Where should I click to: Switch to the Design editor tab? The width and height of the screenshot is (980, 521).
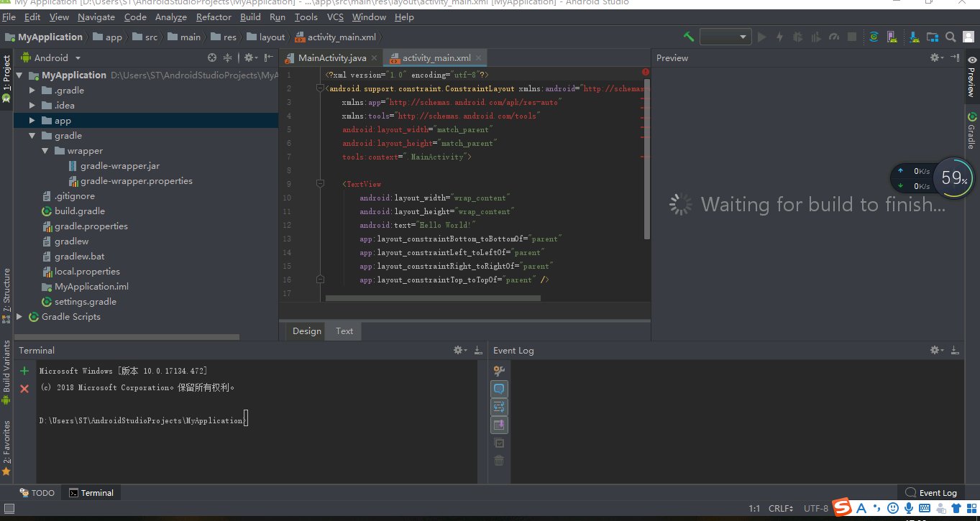click(307, 331)
